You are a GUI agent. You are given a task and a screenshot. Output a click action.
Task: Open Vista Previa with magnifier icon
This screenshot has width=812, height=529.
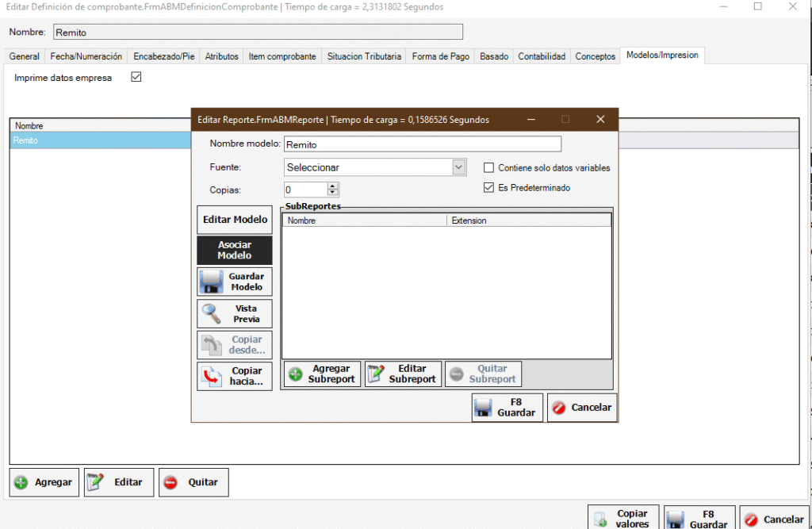pos(211,314)
